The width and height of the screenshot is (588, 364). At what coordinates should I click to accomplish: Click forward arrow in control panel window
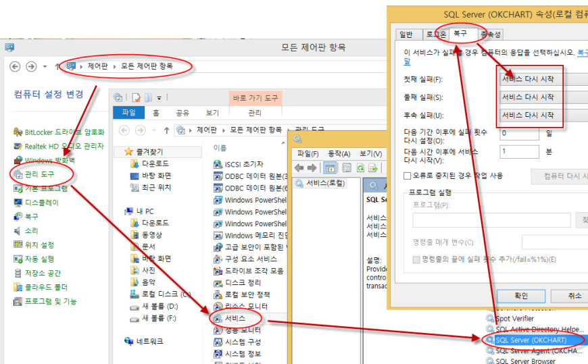coord(31,67)
